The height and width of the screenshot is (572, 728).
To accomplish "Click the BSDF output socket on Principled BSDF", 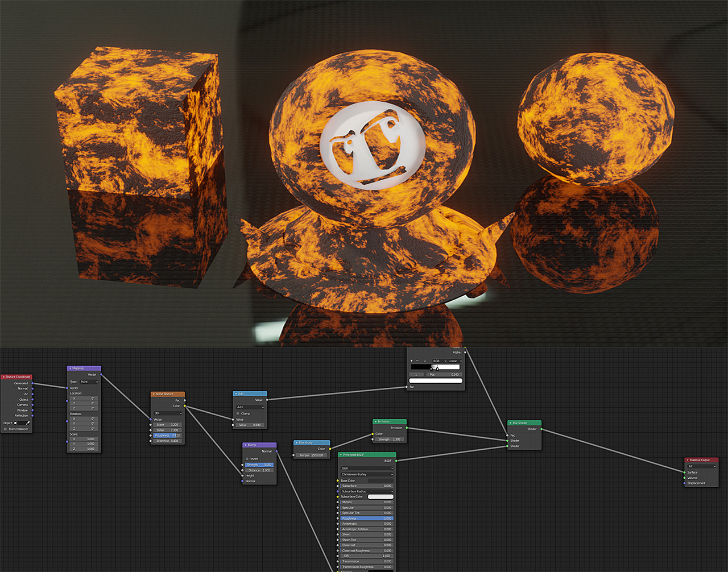I will 396,461.
